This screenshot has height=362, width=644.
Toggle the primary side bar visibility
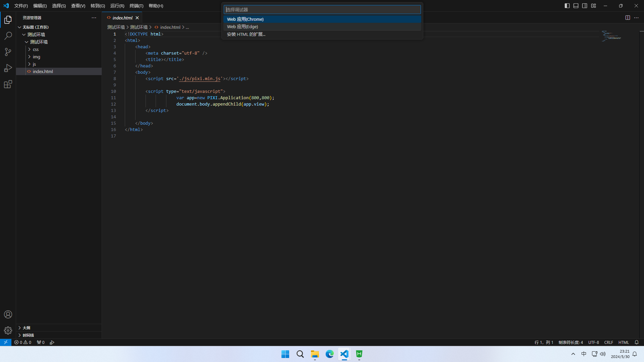coord(567,6)
